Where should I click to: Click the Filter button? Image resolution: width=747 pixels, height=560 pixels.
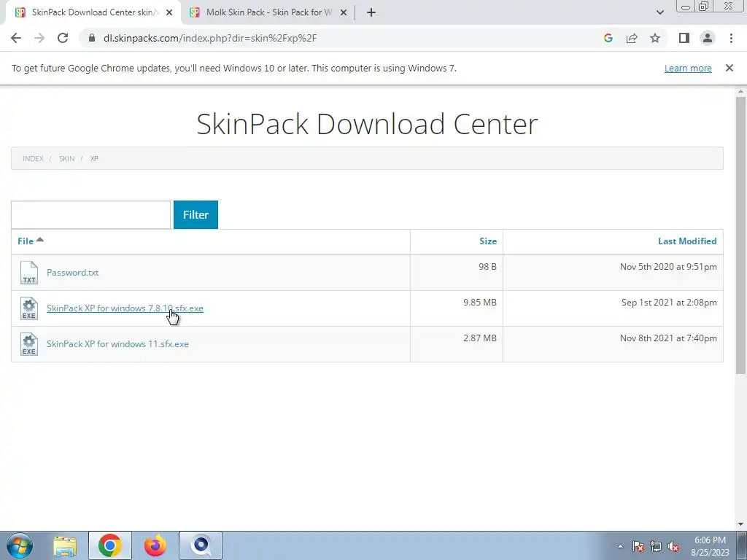[x=196, y=215]
